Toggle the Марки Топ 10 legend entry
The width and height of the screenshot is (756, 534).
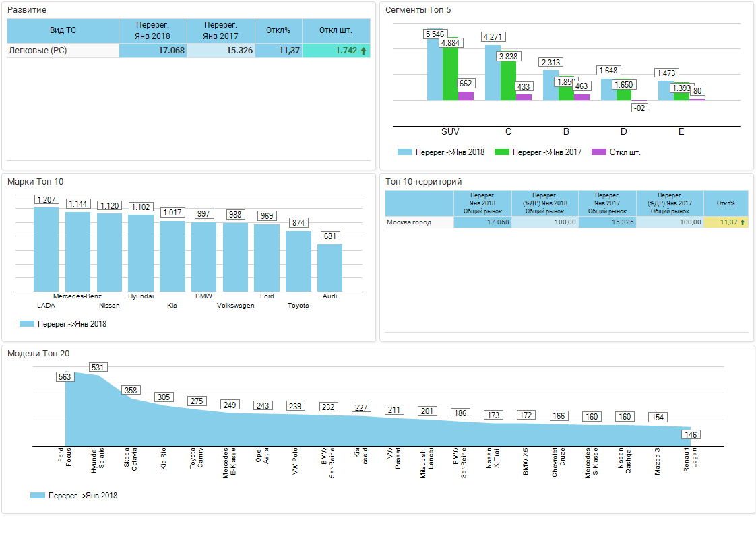point(64,324)
